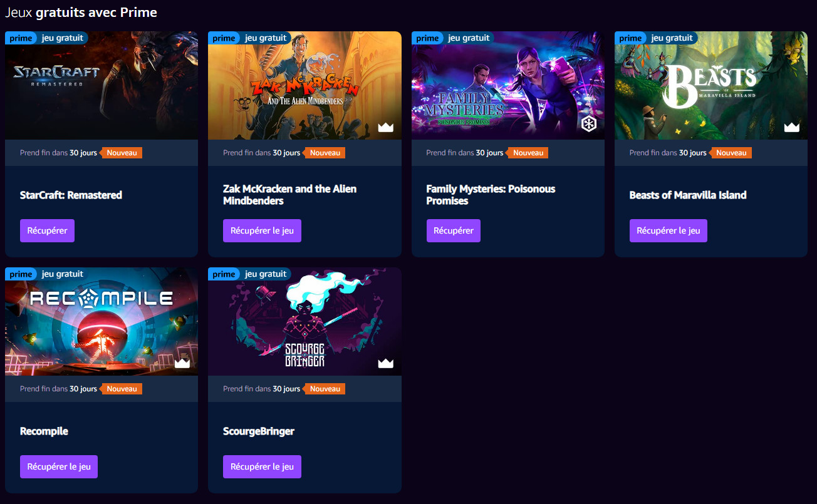
Task: Click the Nouveau tag under Recompile
Action: pyautogui.click(x=122, y=389)
